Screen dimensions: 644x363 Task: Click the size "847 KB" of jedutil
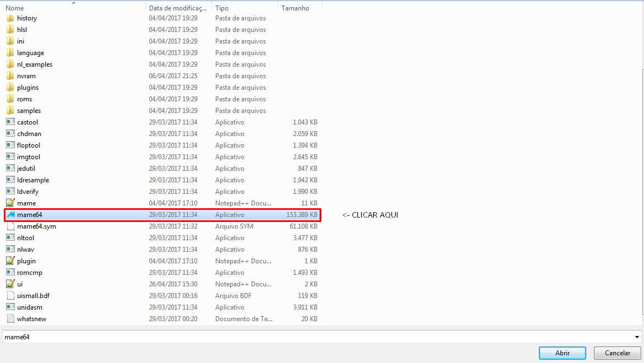(308, 169)
